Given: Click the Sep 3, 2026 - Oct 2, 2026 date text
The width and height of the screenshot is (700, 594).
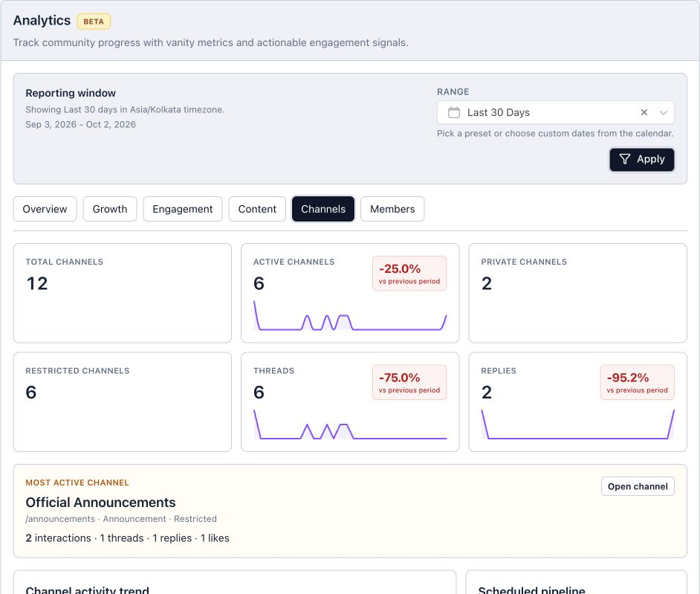Looking at the screenshot, I should coord(80,125).
